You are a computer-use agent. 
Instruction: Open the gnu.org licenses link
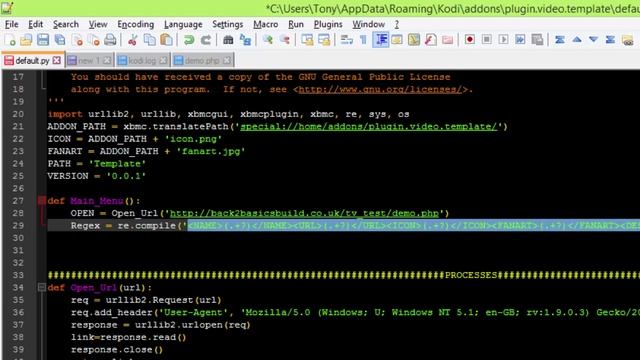tap(380, 89)
